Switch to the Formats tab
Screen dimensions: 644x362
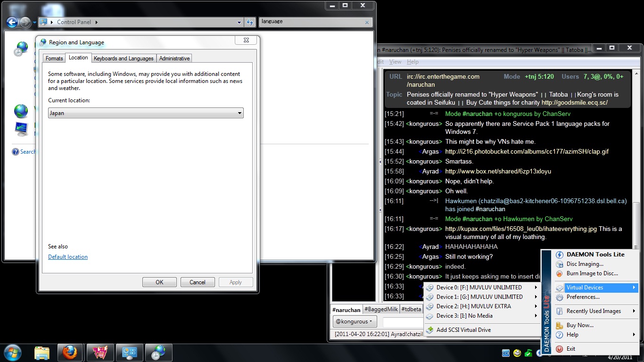54,58
